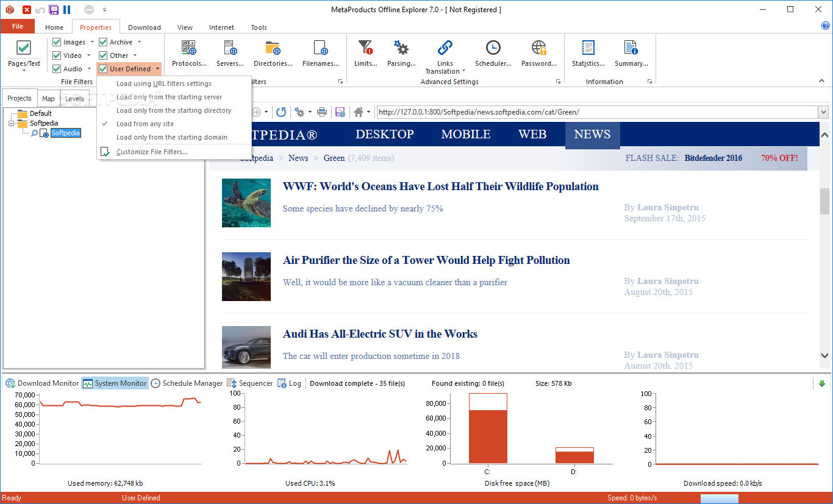Switch to the Download ribbon tab

145,27
